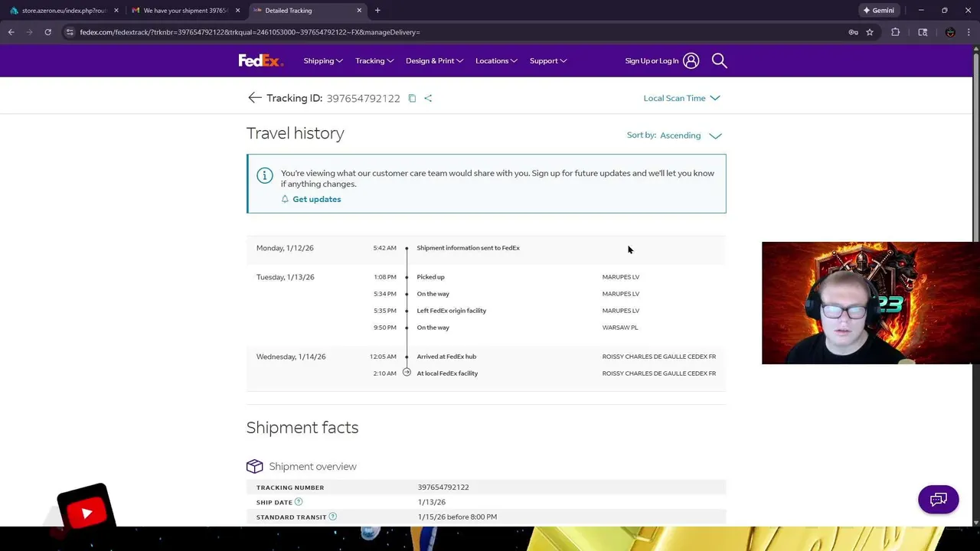The image size is (980, 551).
Task: Open the virtual assistant chat button
Action: click(938, 500)
